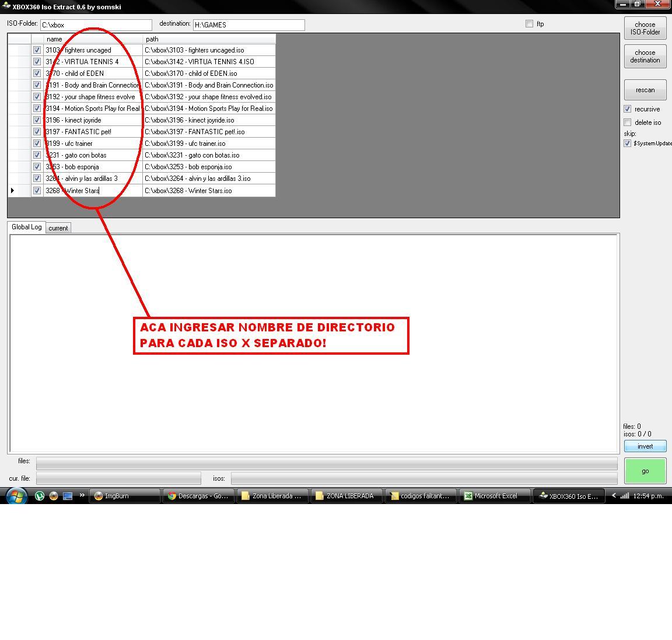This screenshot has width=672, height=640.
Task: Click the destination path input field
Action: [249, 25]
